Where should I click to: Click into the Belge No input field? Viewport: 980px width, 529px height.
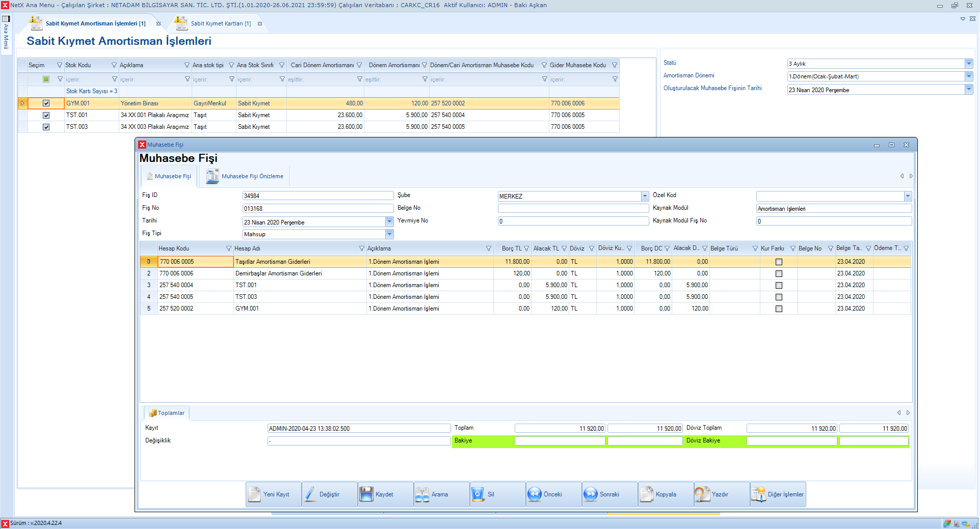click(573, 208)
